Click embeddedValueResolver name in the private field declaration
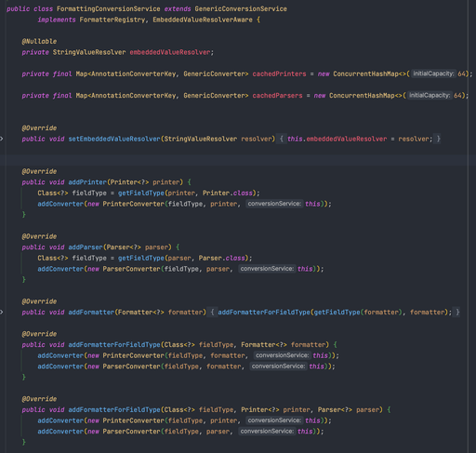Screen dimensions: 476x453 pyautogui.click(x=170, y=52)
